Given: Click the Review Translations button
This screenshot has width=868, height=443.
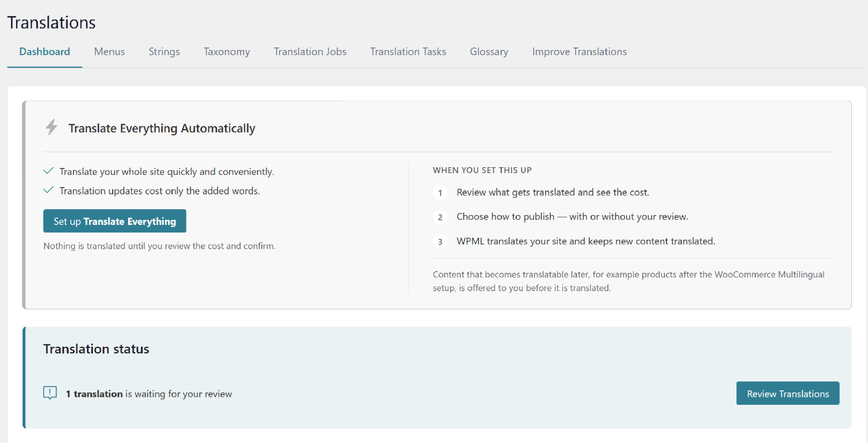Looking at the screenshot, I should 788,393.
